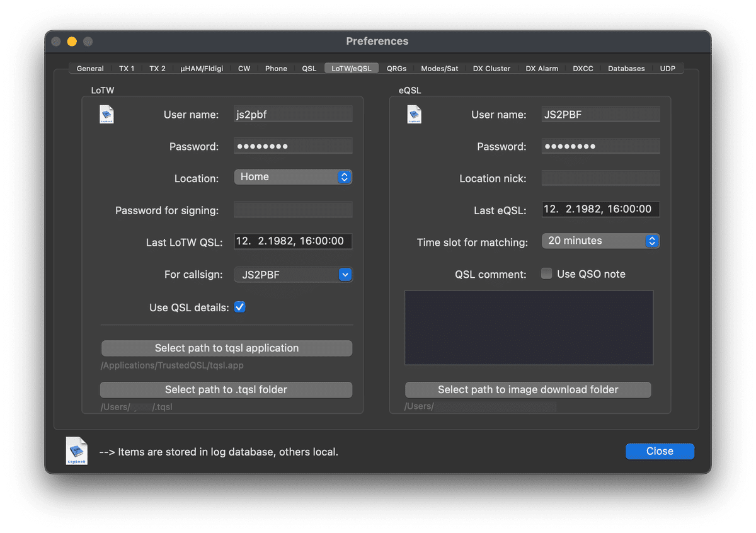Go to the DX Cluster tab
The image size is (756, 533).
[492, 69]
